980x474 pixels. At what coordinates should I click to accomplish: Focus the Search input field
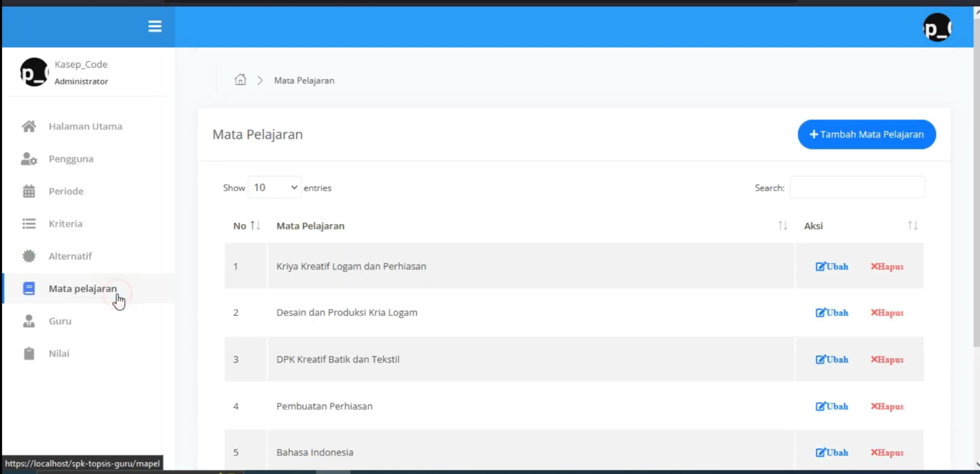click(857, 187)
